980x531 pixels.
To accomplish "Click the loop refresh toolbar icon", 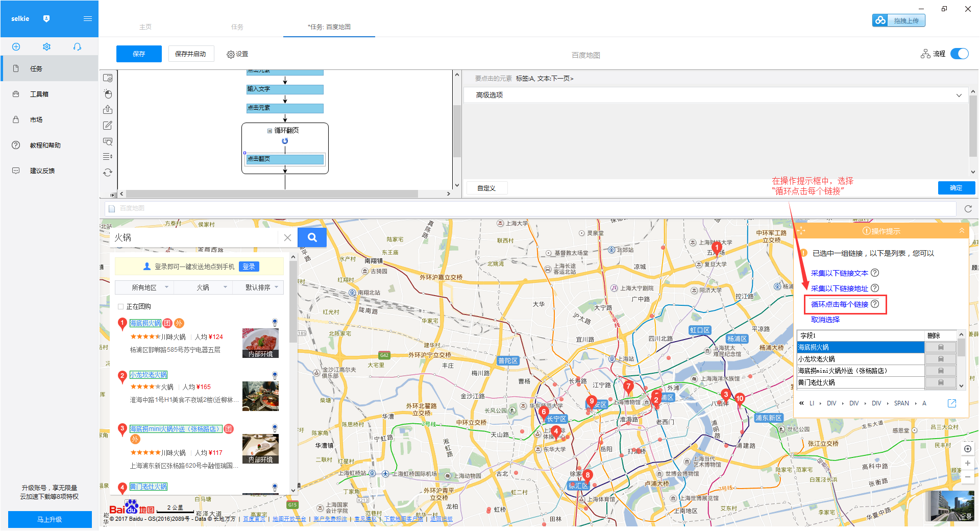I will (x=108, y=173).
